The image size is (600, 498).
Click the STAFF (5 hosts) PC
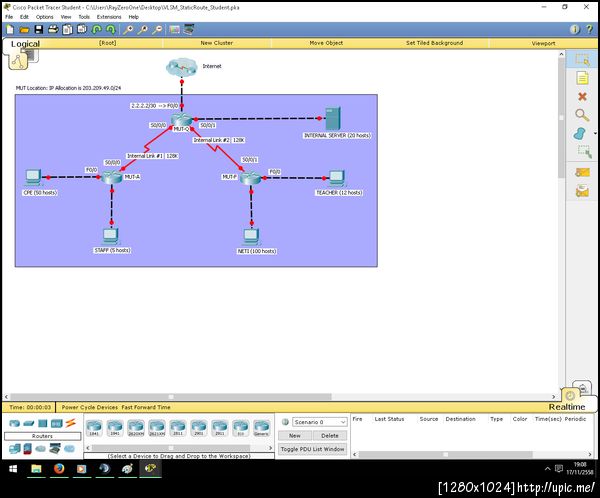(x=111, y=236)
